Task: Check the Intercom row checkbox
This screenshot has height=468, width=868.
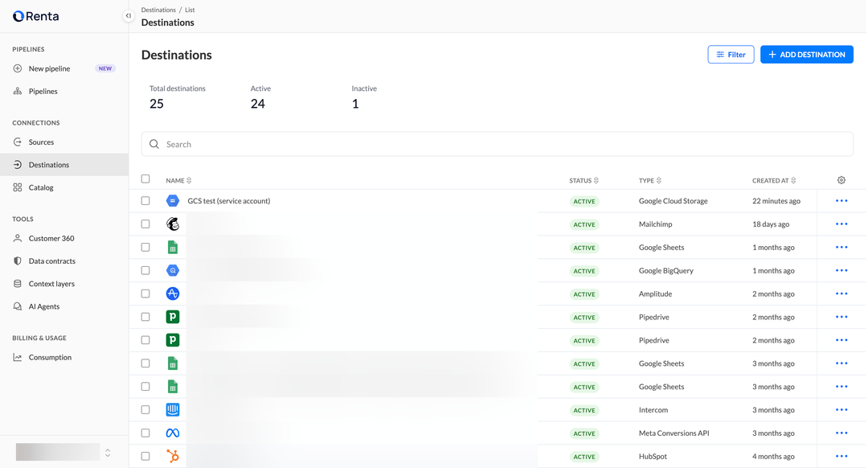Action: coord(145,410)
